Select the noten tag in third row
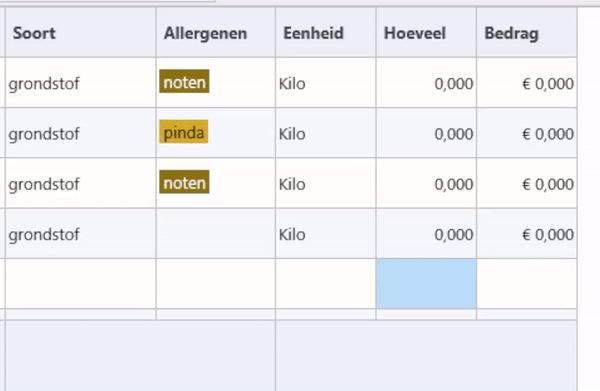Image resolution: width=600 pixels, height=391 pixels. [184, 182]
